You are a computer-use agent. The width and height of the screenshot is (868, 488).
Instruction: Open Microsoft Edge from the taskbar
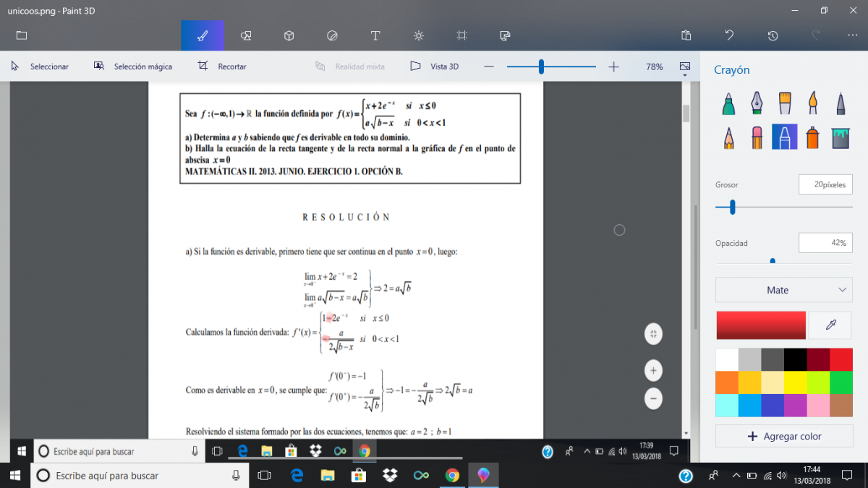[x=297, y=475]
